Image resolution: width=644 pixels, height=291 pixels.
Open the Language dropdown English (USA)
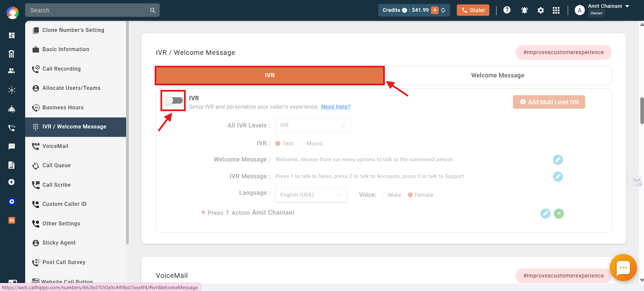[311, 195]
